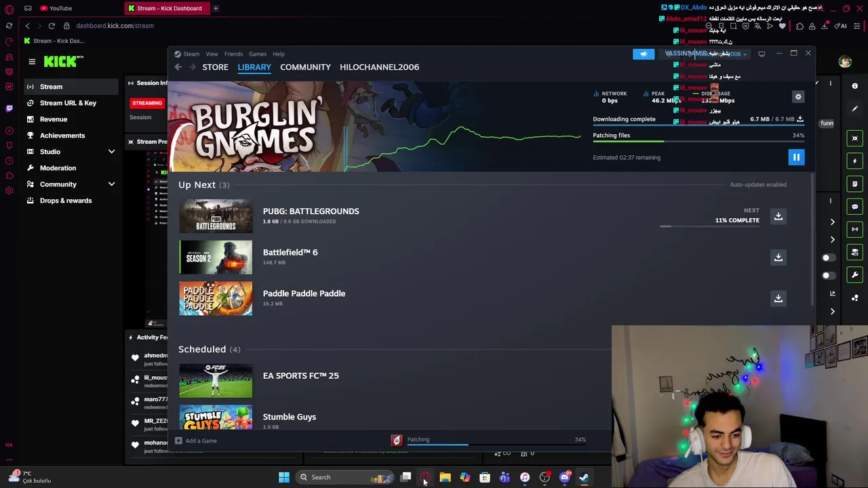Screen dimensions: 868x488
Task: Open OBS Studio from the taskbar
Action: 545,477
